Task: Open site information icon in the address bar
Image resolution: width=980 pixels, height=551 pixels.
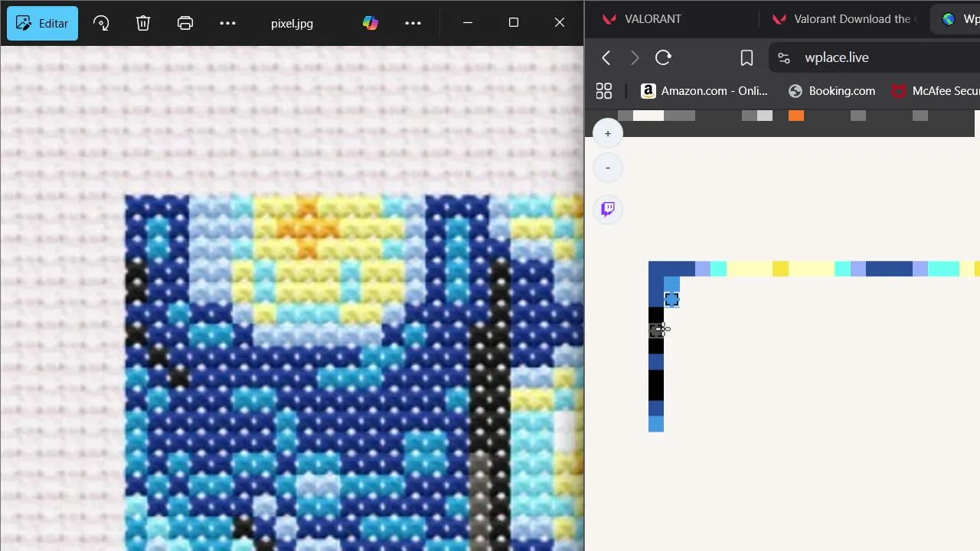Action: (x=782, y=57)
